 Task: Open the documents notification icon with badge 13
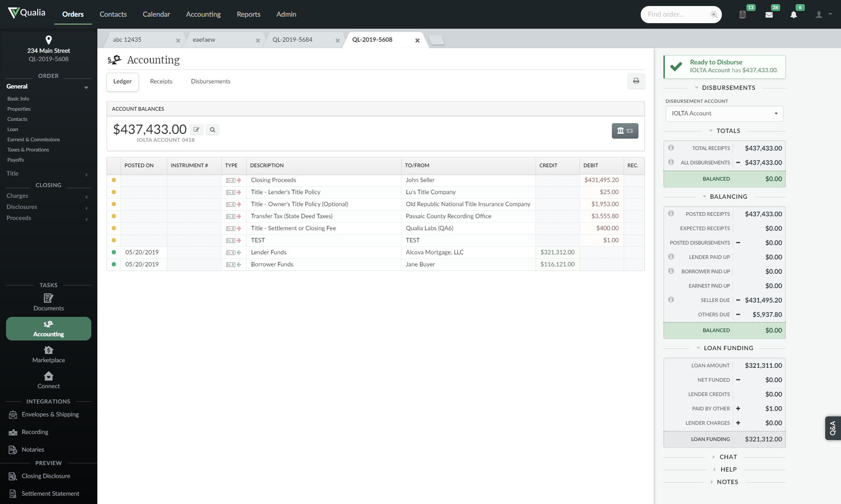pos(742,14)
